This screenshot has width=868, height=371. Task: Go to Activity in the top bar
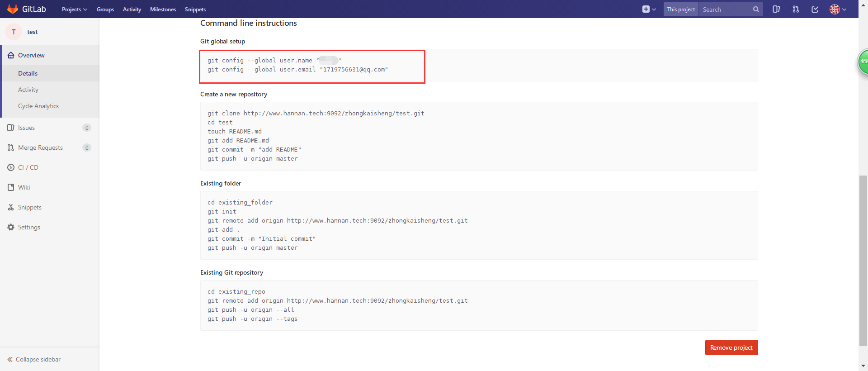coord(132,10)
